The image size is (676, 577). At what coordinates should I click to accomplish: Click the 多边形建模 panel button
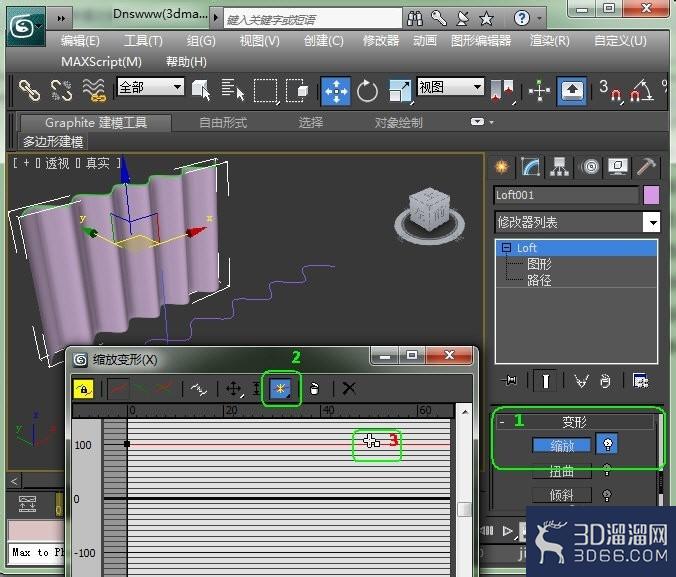53,141
